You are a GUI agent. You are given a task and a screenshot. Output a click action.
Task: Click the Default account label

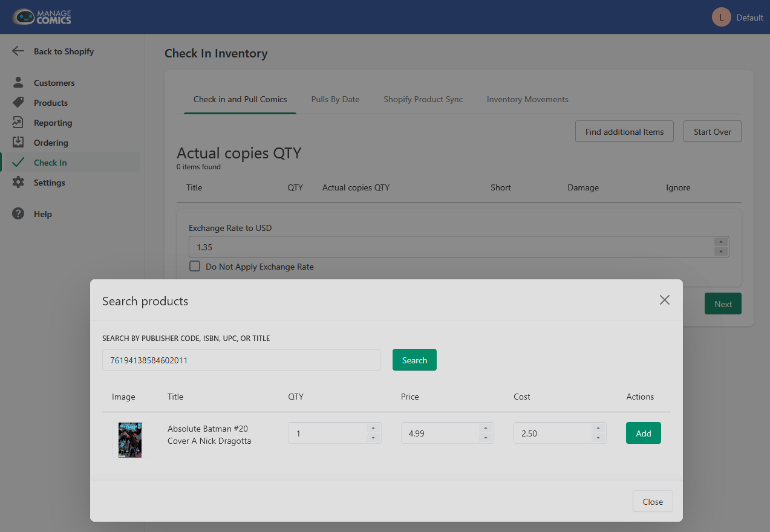coord(749,18)
